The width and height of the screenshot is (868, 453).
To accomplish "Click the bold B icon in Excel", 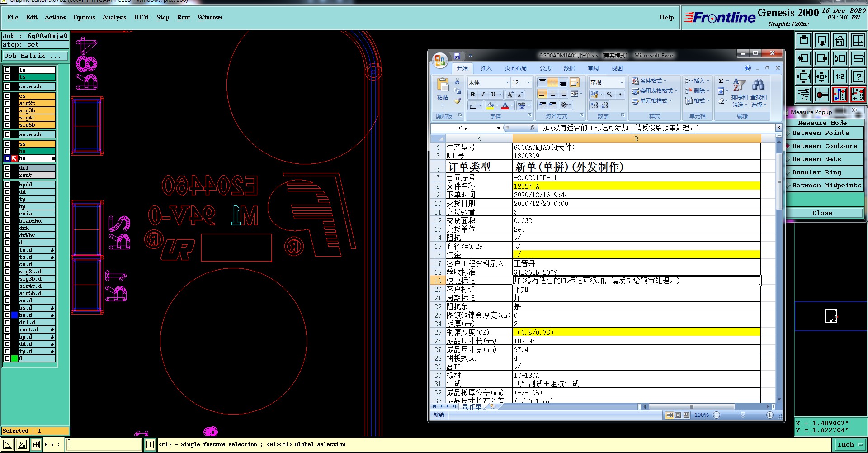I will 472,95.
